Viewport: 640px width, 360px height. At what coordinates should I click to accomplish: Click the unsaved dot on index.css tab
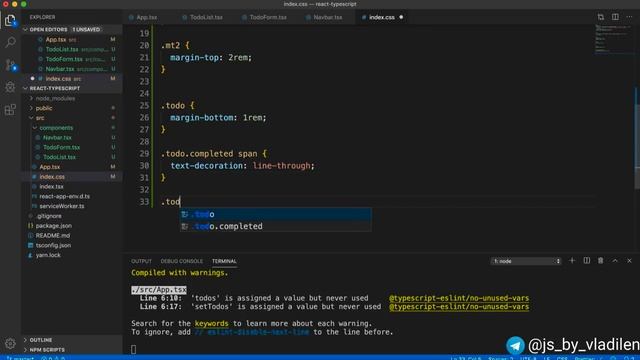coord(401,17)
